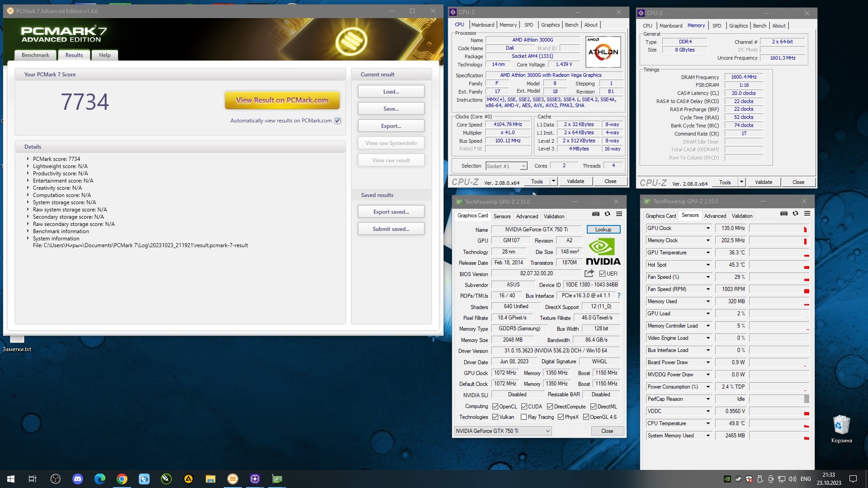Open AIMP player from the taskbar
868x488 pixels.
[189, 479]
